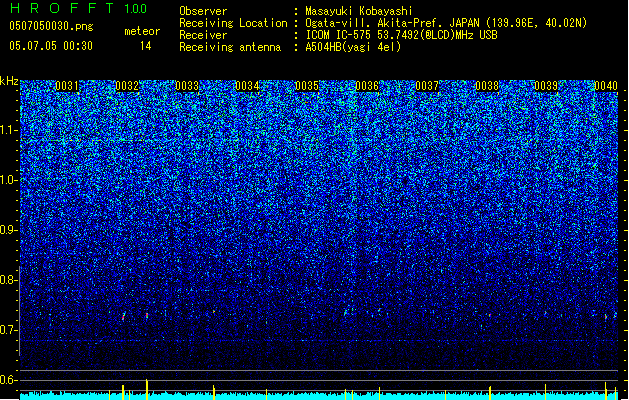Click the kHz axis unit label
The height and width of the screenshot is (400, 629).
9,81
